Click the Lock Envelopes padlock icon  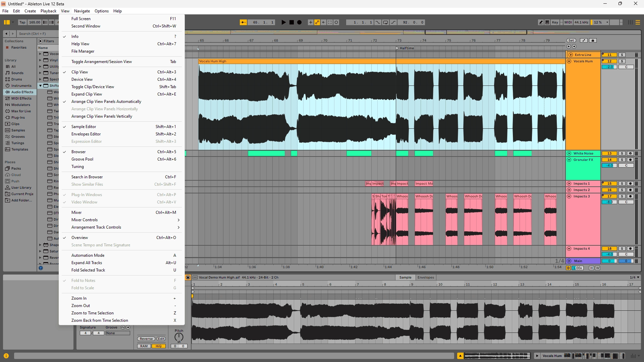pyautogui.click(x=593, y=41)
